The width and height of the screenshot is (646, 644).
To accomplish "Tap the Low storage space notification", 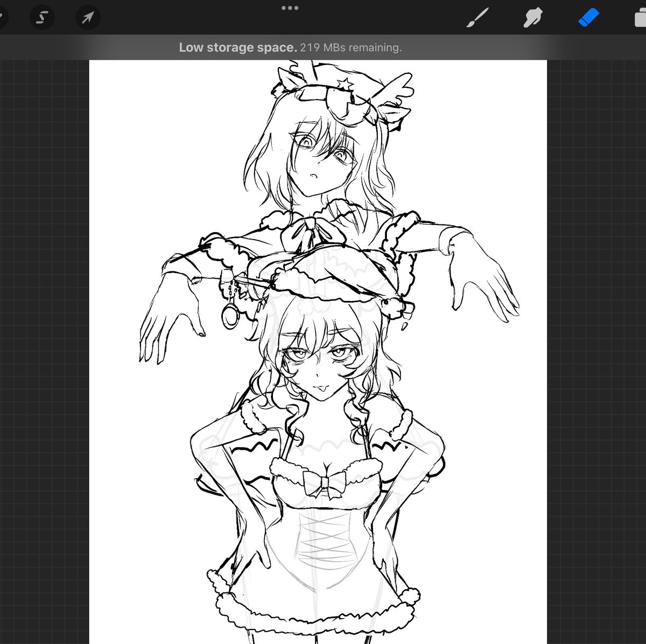I will click(x=290, y=47).
